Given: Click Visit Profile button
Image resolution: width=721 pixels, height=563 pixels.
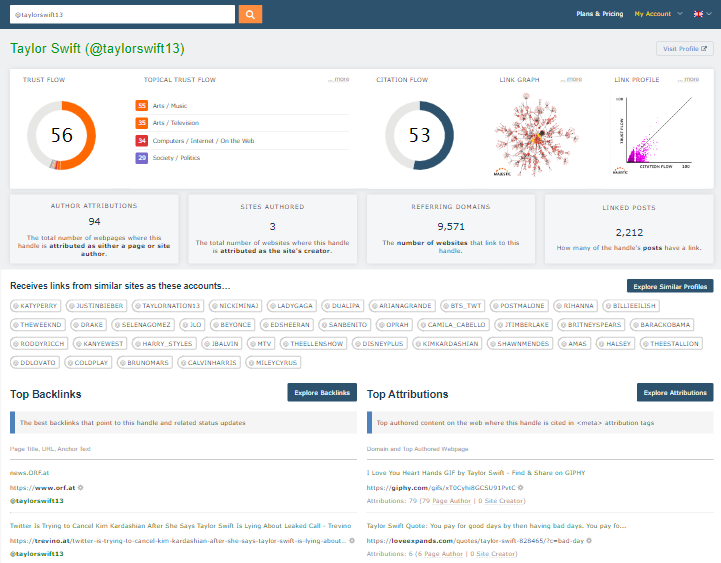Looking at the screenshot, I should 684,48.
